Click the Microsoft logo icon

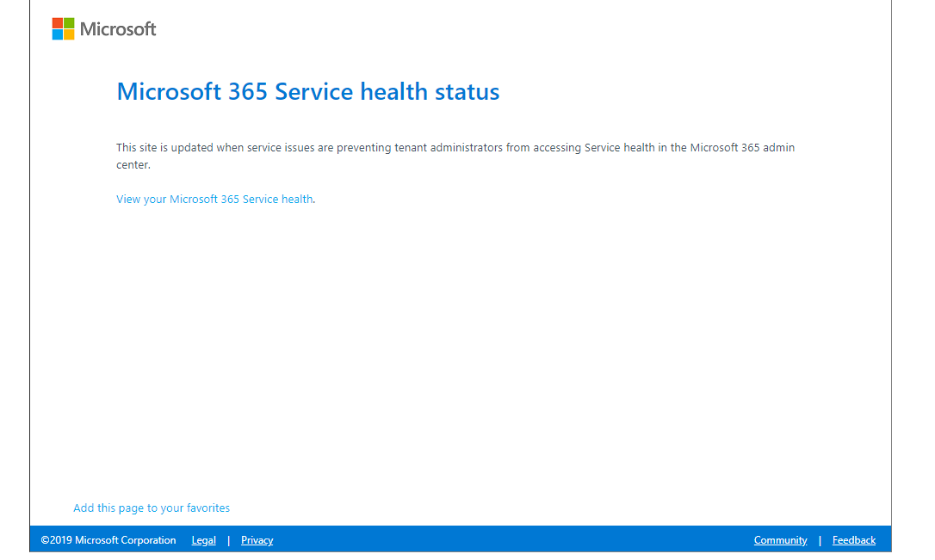(x=63, y=29)
